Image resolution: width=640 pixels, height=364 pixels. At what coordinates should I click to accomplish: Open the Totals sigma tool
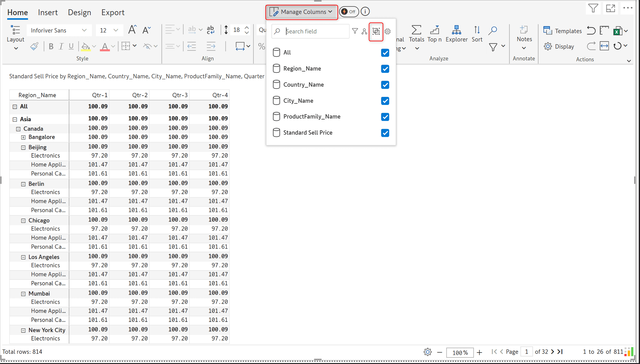416,30
